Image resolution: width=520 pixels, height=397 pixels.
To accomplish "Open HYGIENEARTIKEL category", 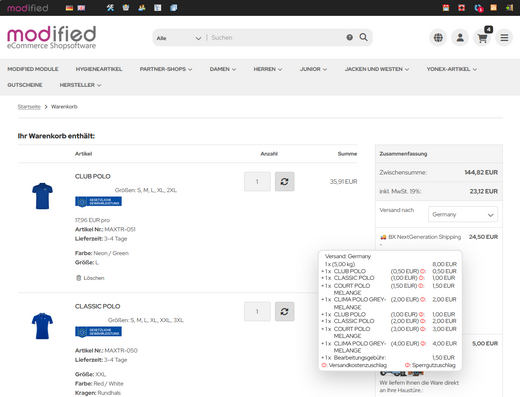I will tap(99, 69).
